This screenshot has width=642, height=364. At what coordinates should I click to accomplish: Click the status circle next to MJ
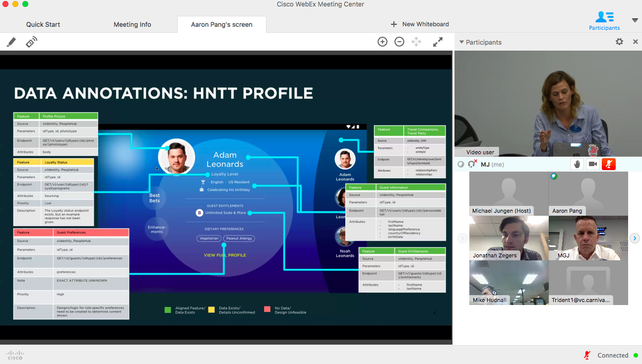pos(461,164)
